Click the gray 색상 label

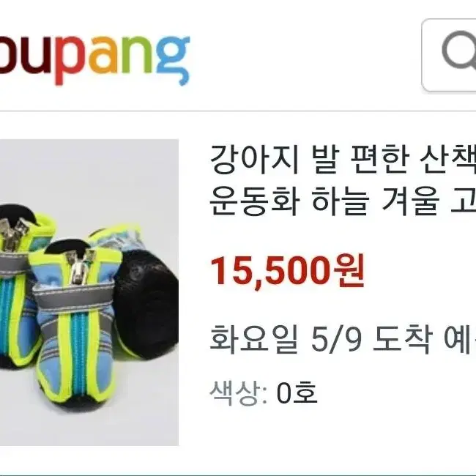tap(236, 393)
